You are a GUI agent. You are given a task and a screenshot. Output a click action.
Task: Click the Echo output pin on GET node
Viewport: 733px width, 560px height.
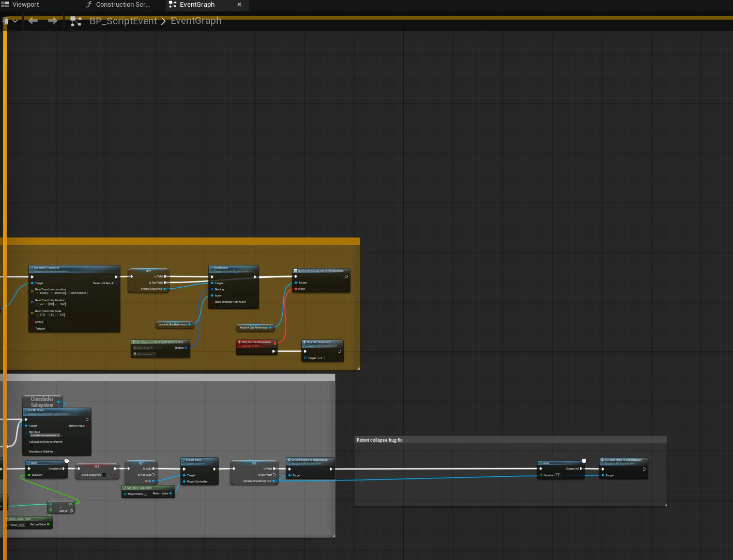(154, 481)
